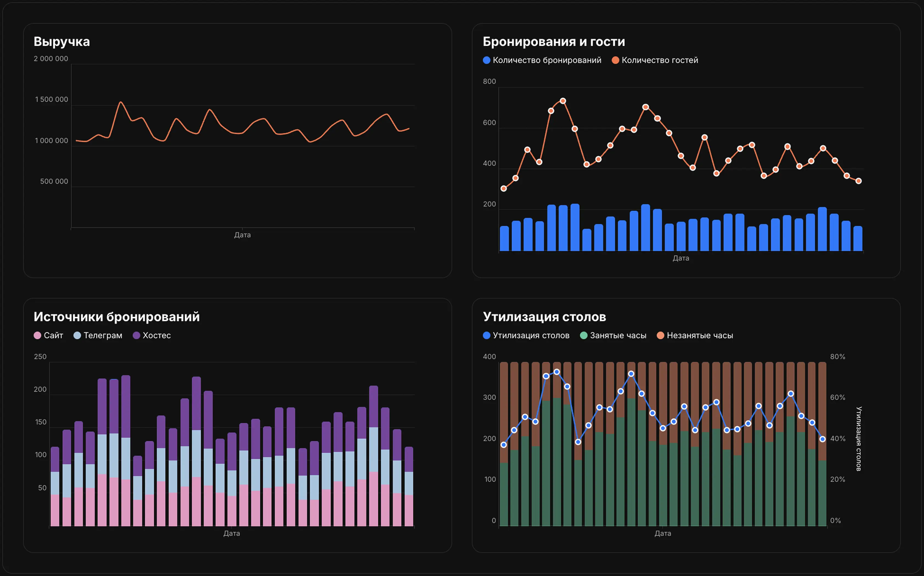Toggle the Незанятые часы legend item
Viewport: 924px width, 576px height.
pyautogui.click(x=700, y=335)
